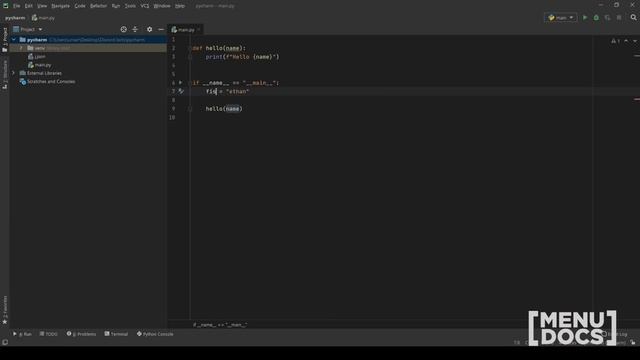640x360 pixels.
Task: Toggle the Project sidebar tool window tab
Action: click(x=4, y=40)
